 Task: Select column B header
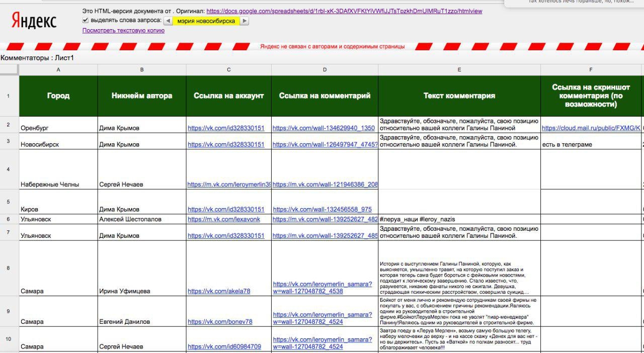(x=142, y=70)
